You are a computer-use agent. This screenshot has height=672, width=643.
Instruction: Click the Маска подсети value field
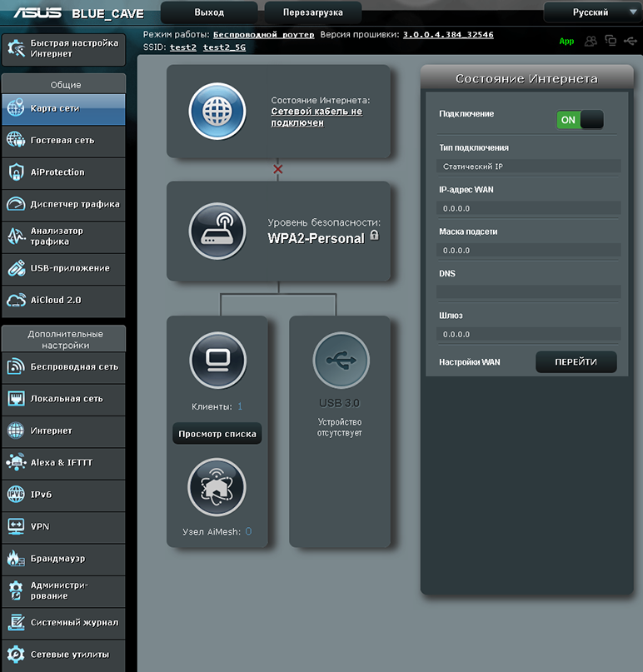click(529, 251)
